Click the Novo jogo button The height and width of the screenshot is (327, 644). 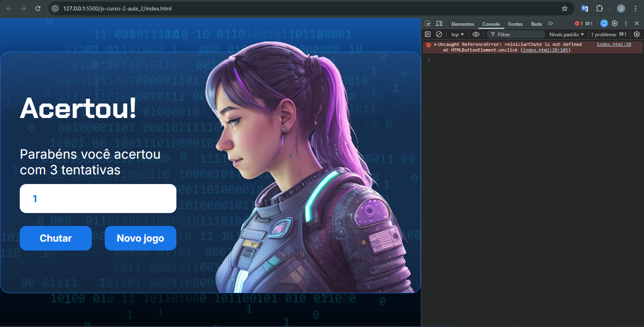point(141,238)
